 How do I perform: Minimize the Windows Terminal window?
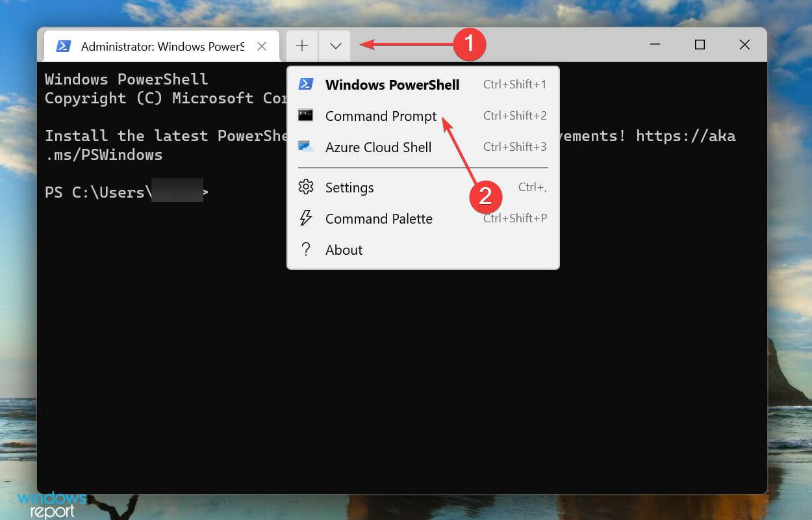pos(654,44)
